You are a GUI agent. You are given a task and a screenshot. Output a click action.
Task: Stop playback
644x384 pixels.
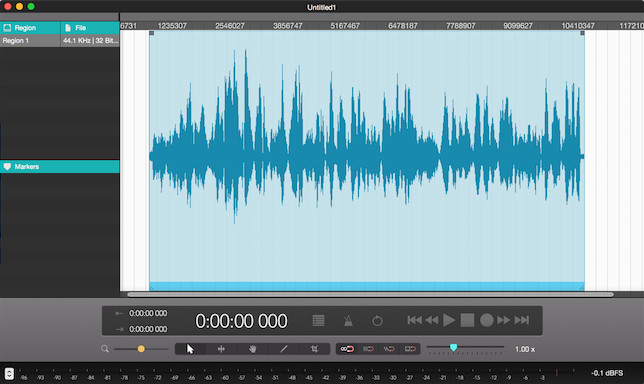[x=467, y=320]
